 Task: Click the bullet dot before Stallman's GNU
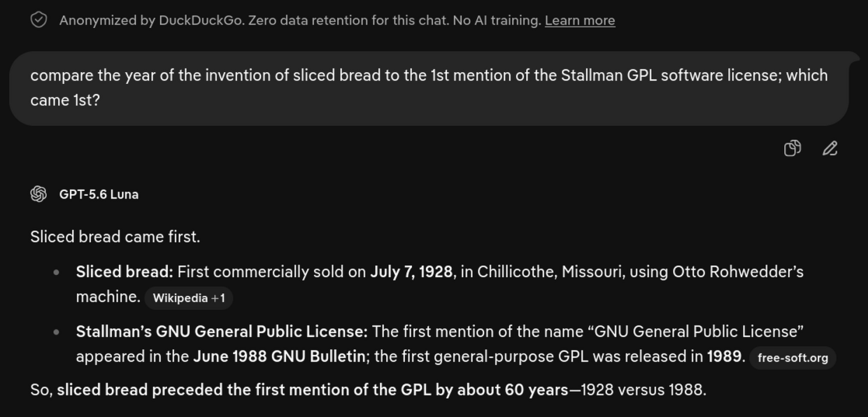coord(56,332)
